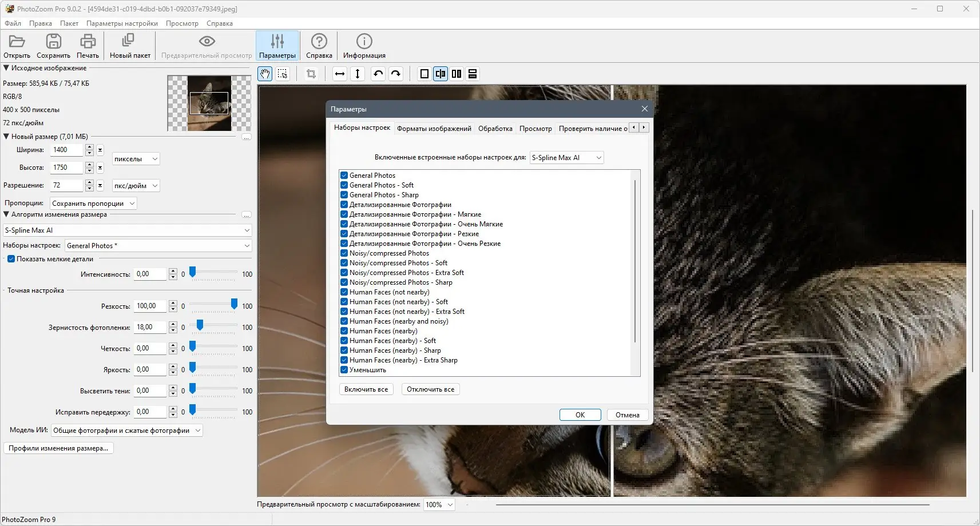Uncheck the General Photos preset
The width and height of the screenshot is (980, 526).
pyautogui.click(x=344, y=175)
